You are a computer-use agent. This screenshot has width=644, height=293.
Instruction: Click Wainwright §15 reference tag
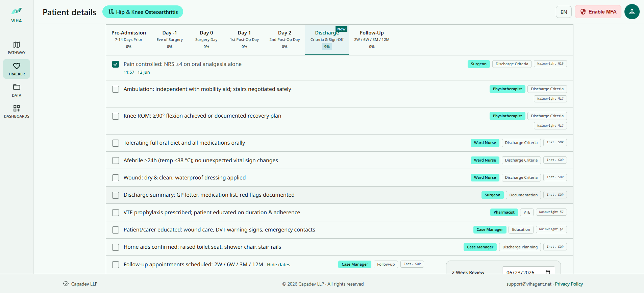(550, 64)
